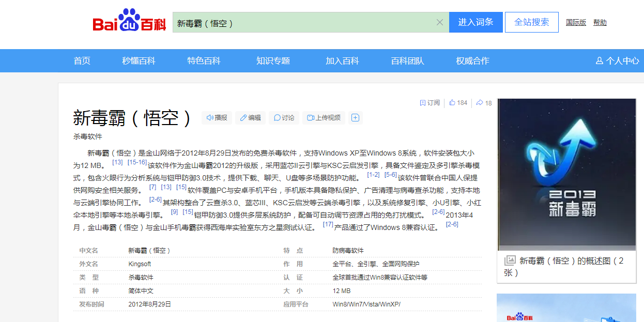
Task: Open the 讨论 discussion button
Action: click(x=284, y=118)
